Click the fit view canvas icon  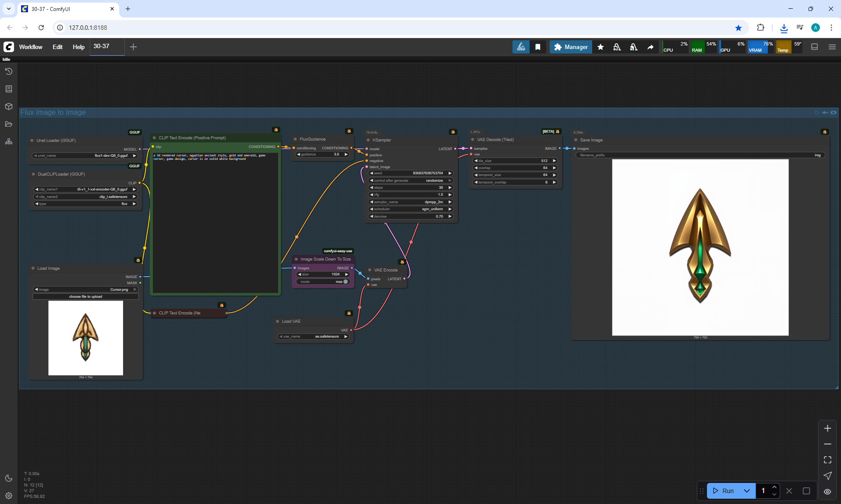pyautogui.click(x=827, y=460)
